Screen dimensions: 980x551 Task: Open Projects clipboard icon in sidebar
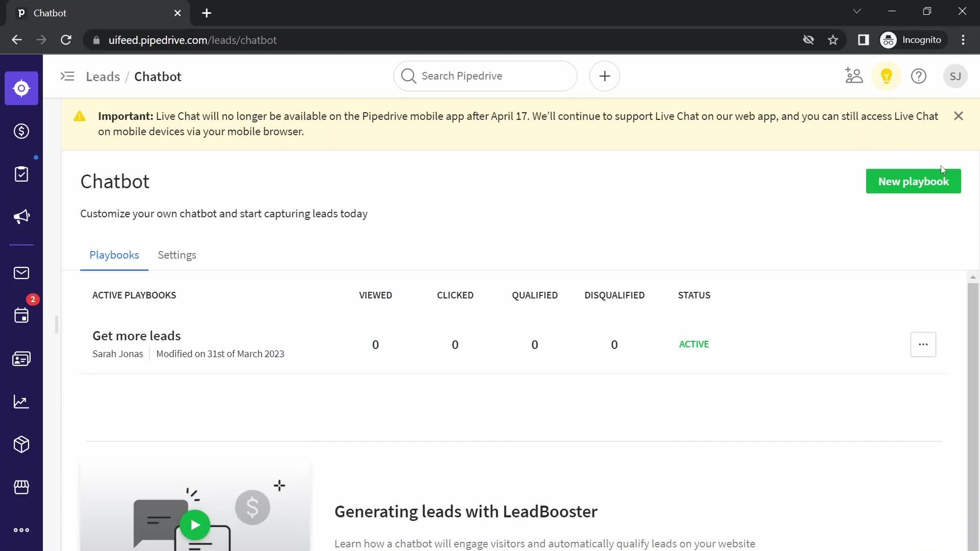(x=21, y=174)
